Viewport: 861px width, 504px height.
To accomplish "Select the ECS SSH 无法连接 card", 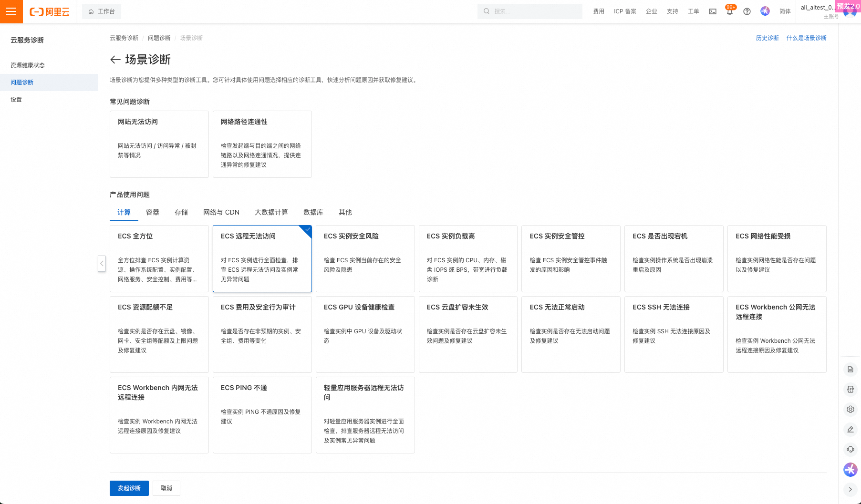I will (674, 334).
